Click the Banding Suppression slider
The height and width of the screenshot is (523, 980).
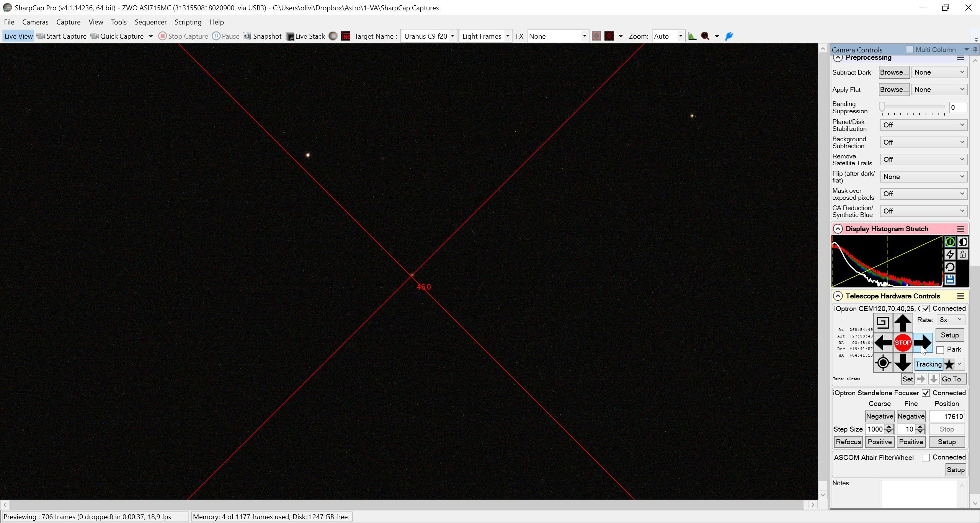coord(913,107)
